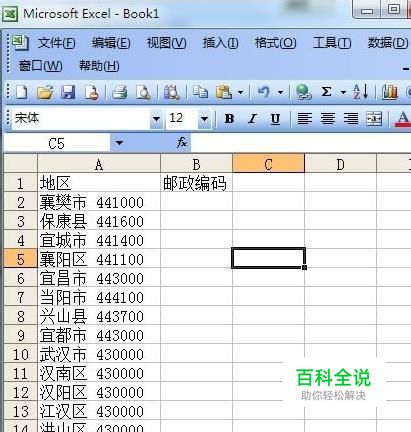Screen dimensions: 411x432
Task: Click the Name Box showing C5
Action: [x=57, y=144]
